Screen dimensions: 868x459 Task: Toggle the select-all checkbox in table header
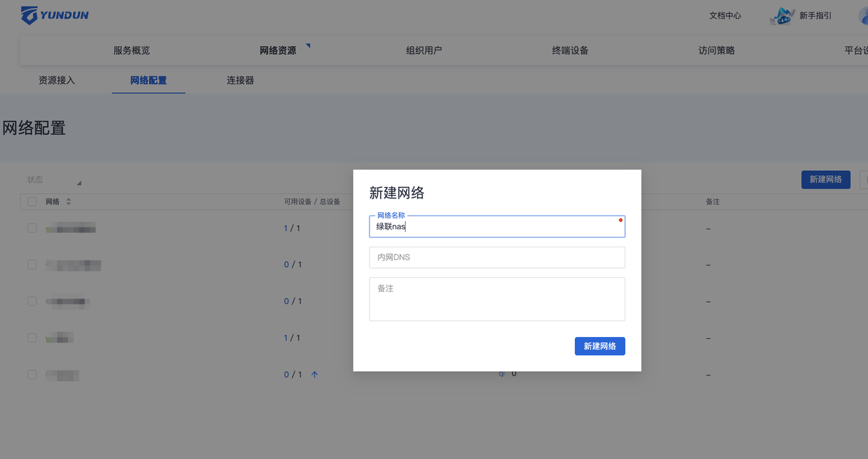32,202
